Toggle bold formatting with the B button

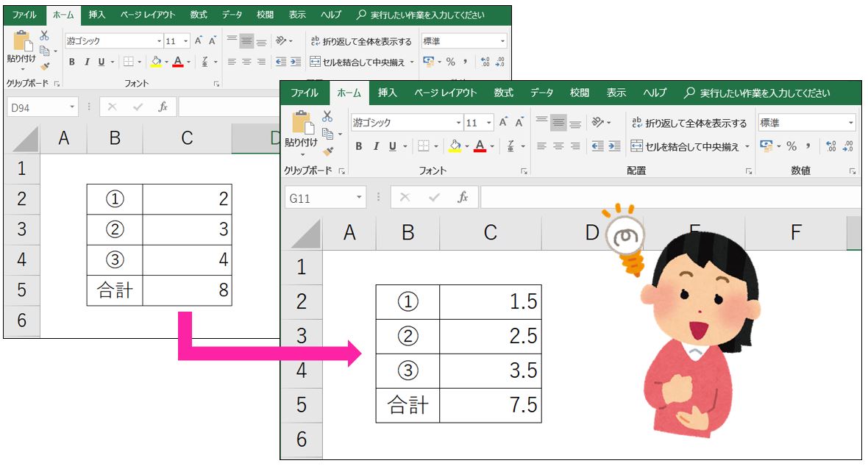(x=359, y=146)
